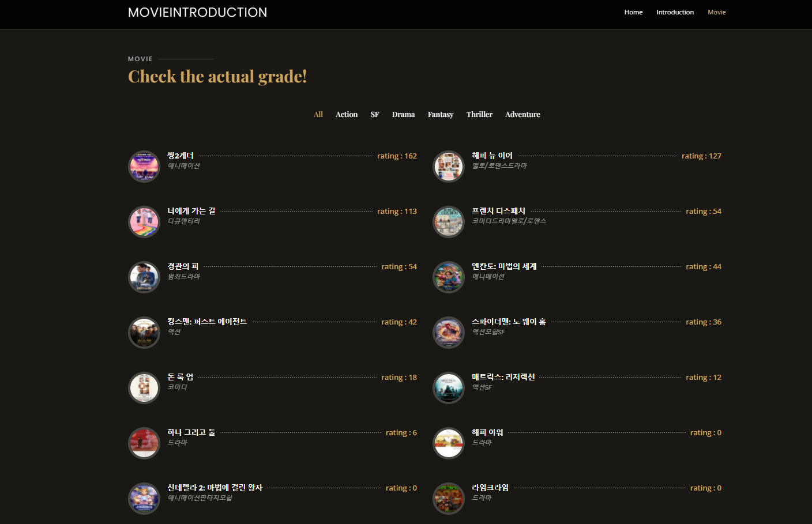The width and height of the screenshot is (812, 524).
Task: Open the 프렌치 디스패치 poster image
Action: (x=448, y=221)
